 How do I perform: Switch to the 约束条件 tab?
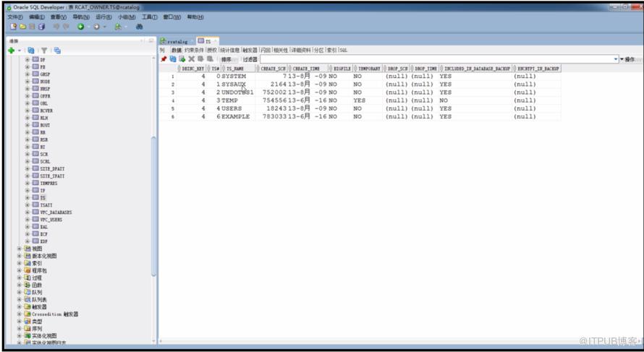(194, 50)
